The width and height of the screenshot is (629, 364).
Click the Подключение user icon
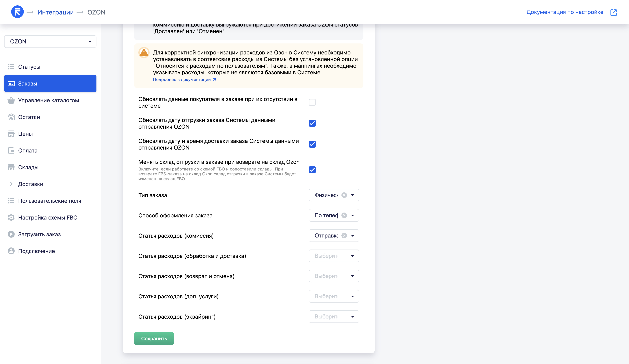(x=11, y=251)
